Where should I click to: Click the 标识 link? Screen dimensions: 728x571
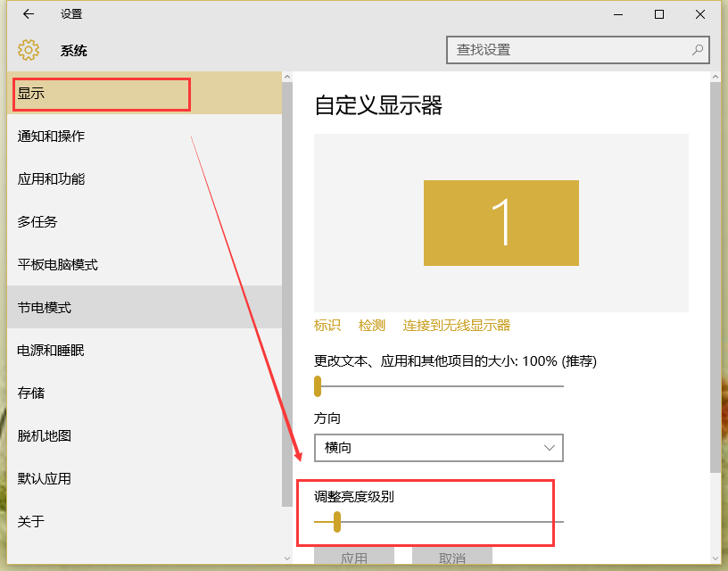tap(327, 326)
